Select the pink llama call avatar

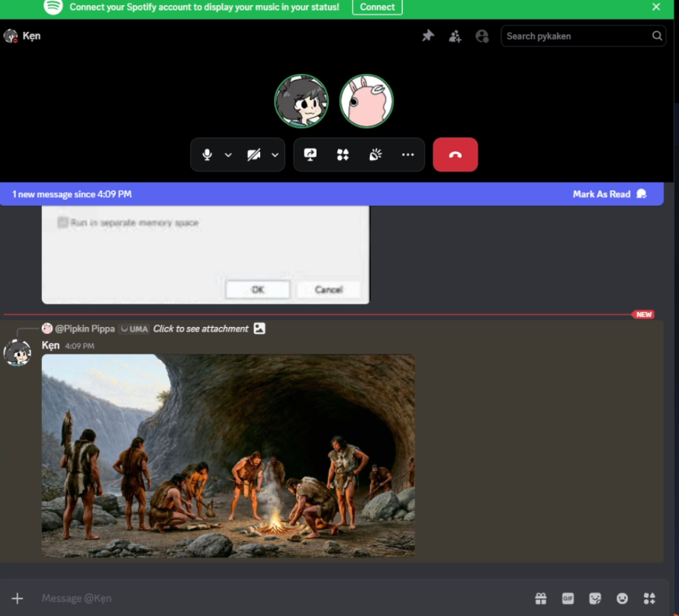click(x=366, y=101)
